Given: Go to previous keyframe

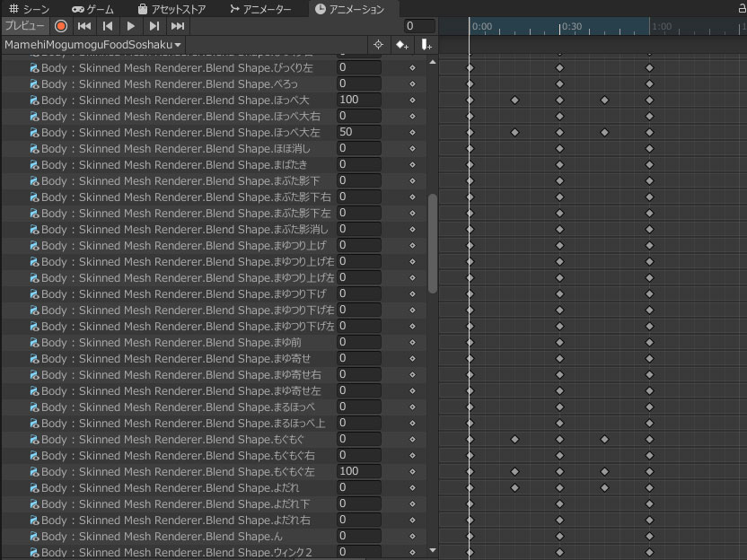Looking at the screenshot, I should pyautogui.click(x=108, y=26).
